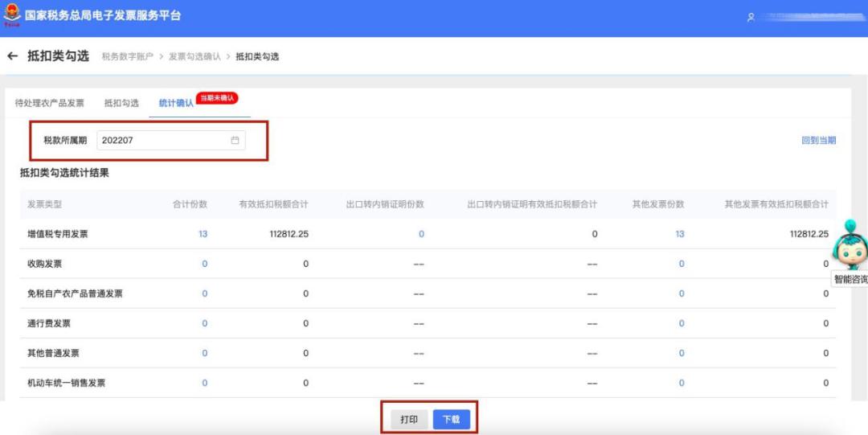Image resolution: width=868 pixels, height=435 pixels.
Task: Click 收购发票 total count 0
Action: (204, 264)
